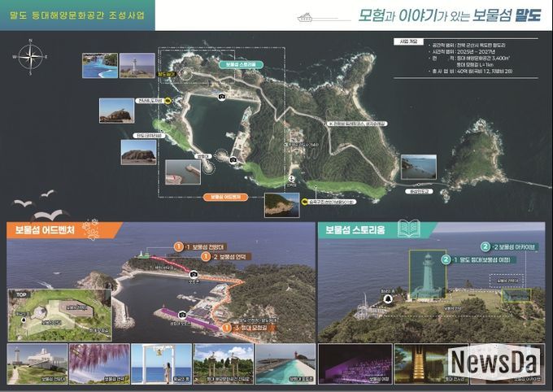The image size is (553, 392).
Task: Click the camera icon near the harbor breakwater on the map
Action: [x=233, y=160]
